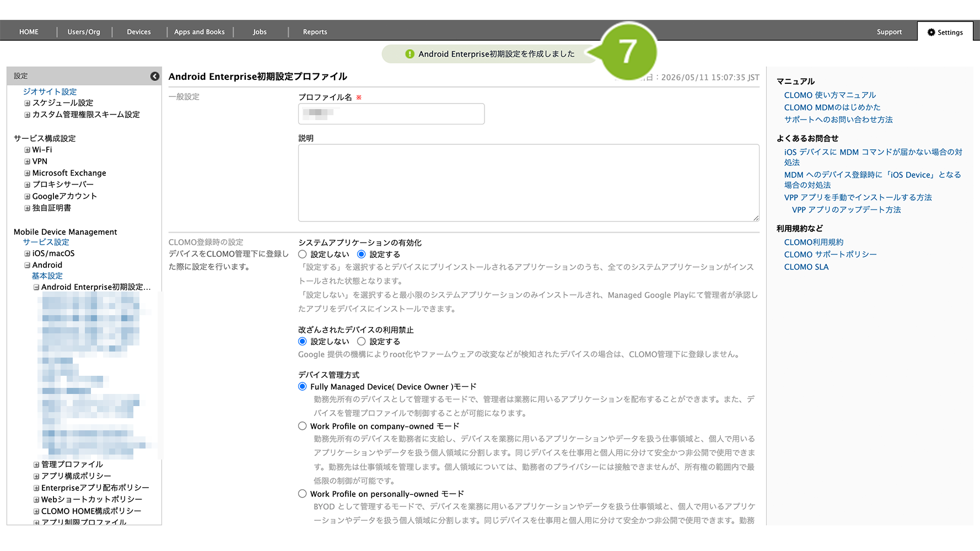This screenshot has width=980, height=551.
Task: Open ジオサイト設定 link
Action: click(x=50, y=91)
